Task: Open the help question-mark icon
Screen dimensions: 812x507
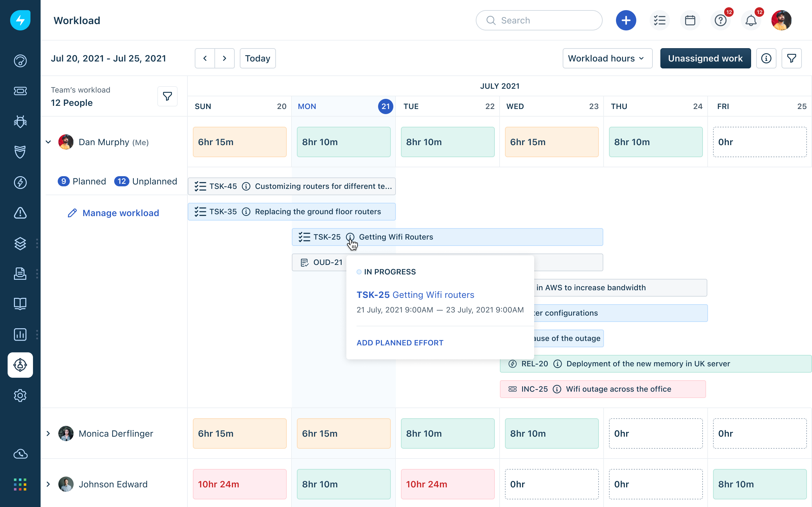Action: (x=721, y=20)
